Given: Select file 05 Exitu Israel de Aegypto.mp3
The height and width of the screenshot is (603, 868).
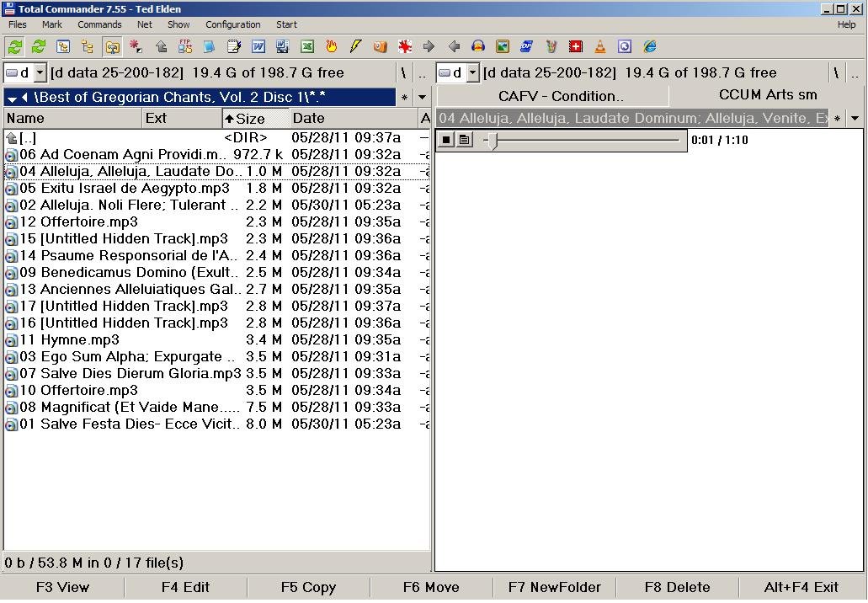Looking at the screenshot, I should (217, 189).
